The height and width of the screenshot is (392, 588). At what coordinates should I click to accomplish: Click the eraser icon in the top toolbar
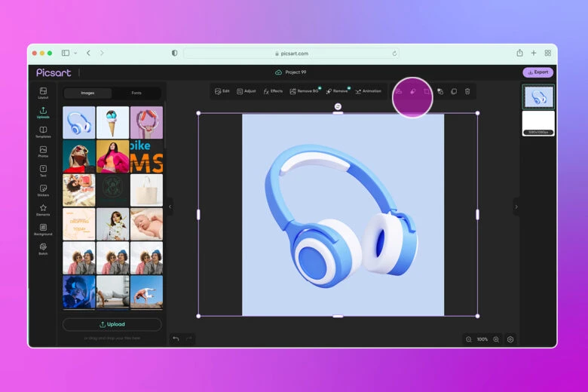click(x=412, y=91)
